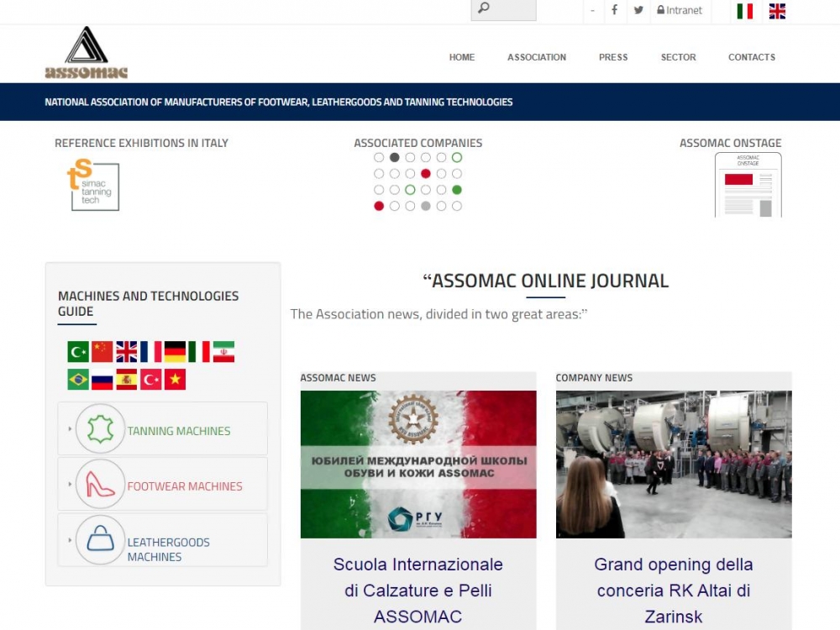Click the green-outlined dot in top row

click(x=457, y=158)
